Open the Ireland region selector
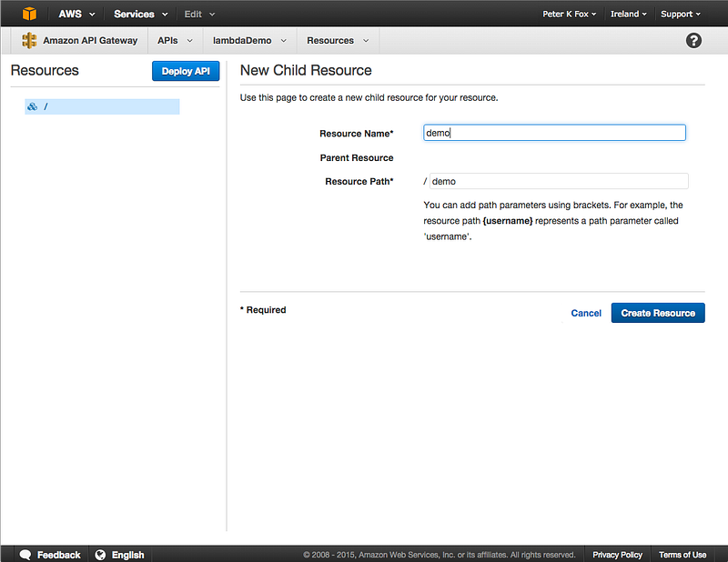728x562 pixels. [628, 14]
